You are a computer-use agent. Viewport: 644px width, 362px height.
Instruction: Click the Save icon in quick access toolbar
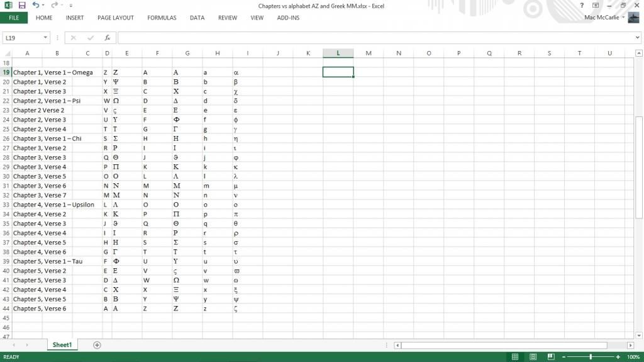22,6
